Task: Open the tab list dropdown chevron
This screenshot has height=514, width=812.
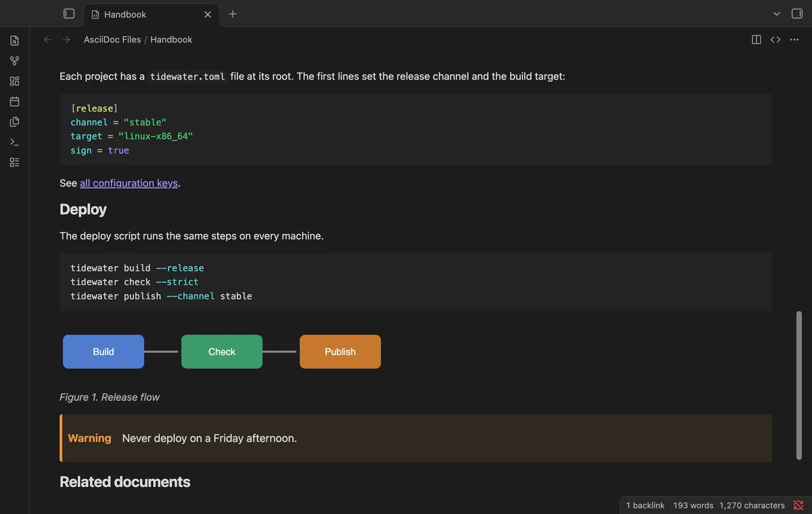Action: [777, 14]
